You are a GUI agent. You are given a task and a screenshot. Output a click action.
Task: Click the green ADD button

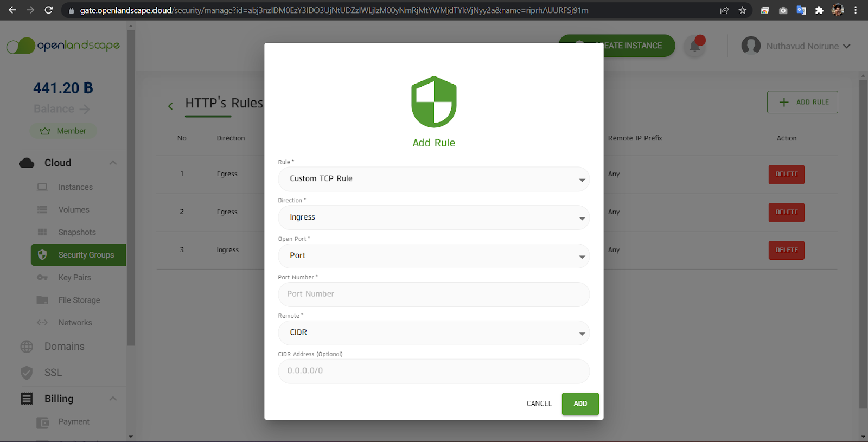[x=580, y=404]
